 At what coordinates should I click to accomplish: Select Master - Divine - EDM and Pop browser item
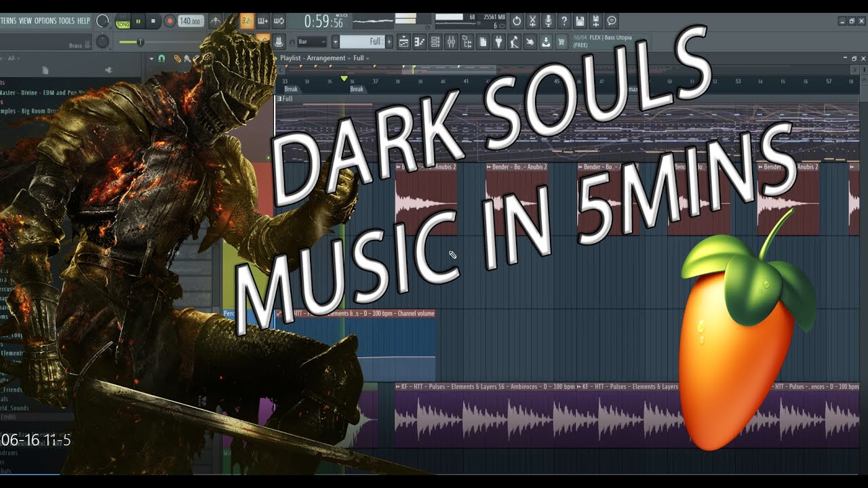[x=44, y=93]
